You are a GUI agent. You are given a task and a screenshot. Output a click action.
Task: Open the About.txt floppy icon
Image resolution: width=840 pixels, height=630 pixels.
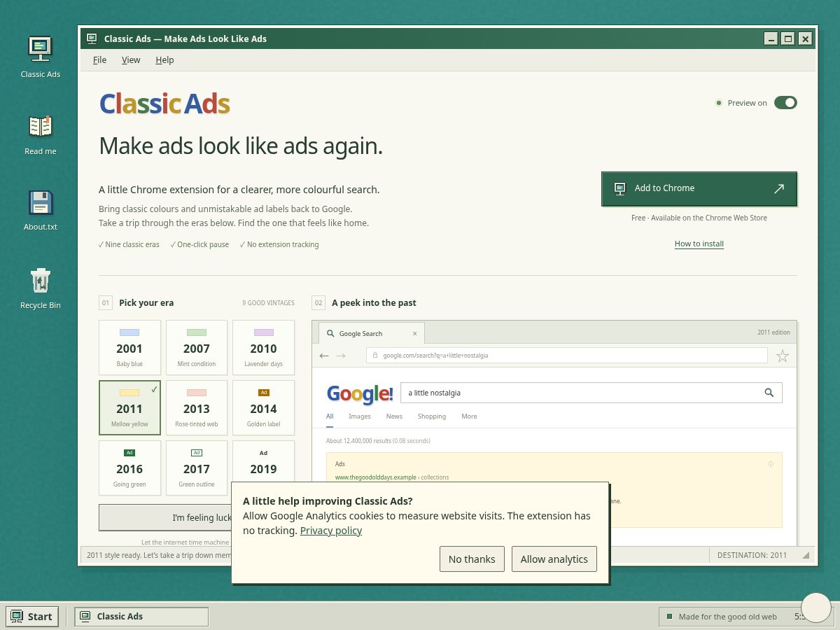click(40, 210)
